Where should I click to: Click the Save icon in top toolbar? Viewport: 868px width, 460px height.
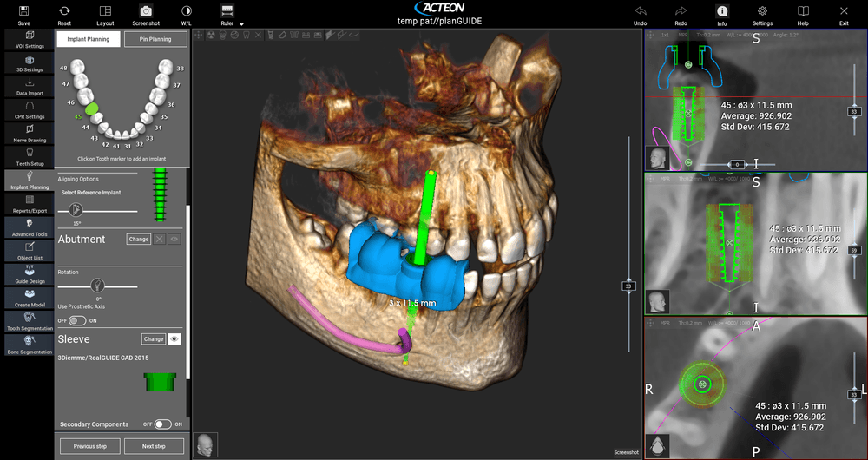pyautogui.click(x=23, y=11)
